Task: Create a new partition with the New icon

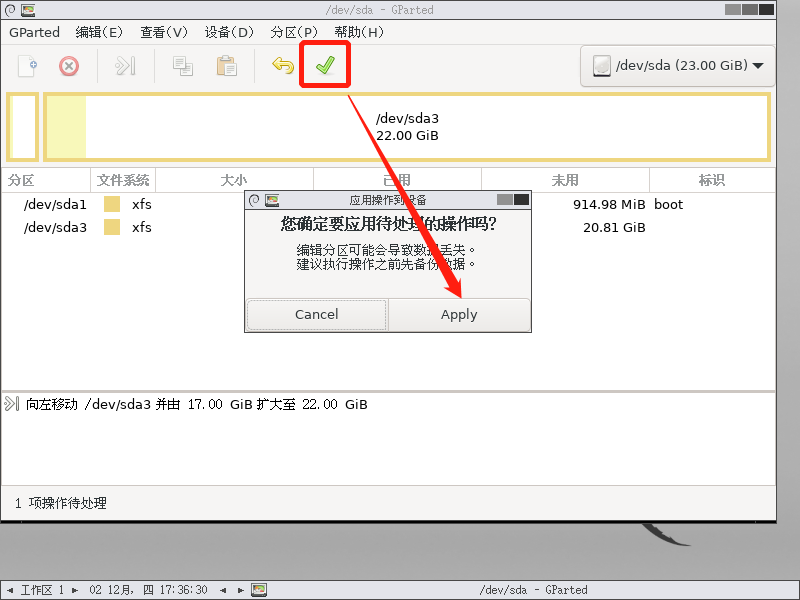Action: pyautogui.click(x=25, y=66)
